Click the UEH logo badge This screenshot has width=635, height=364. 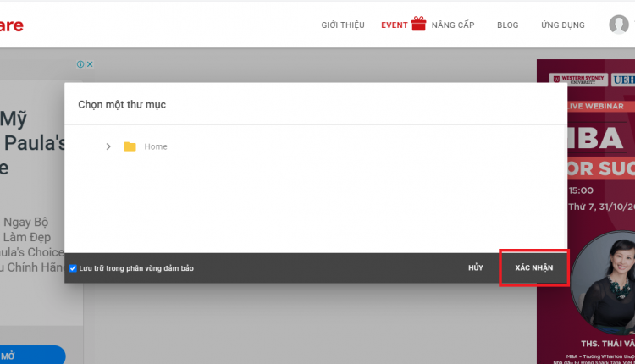623,80
